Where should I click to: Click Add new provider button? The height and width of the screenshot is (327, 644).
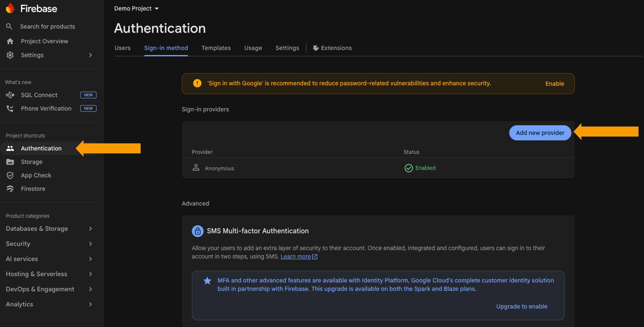point(540,133)
